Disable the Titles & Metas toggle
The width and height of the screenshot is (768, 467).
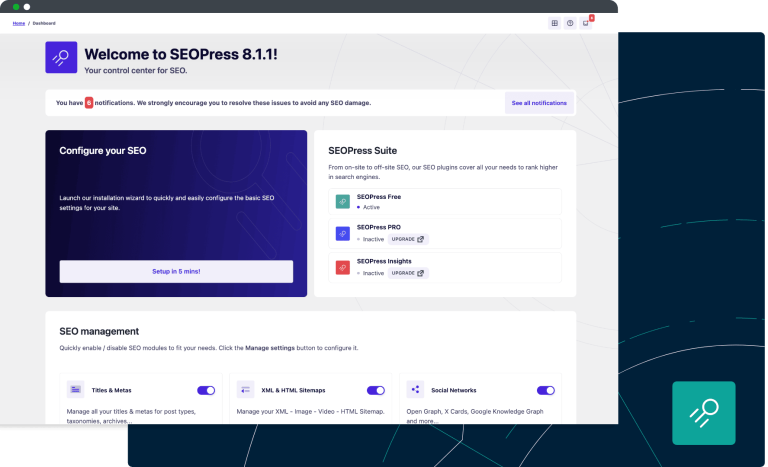pos(206,391)
